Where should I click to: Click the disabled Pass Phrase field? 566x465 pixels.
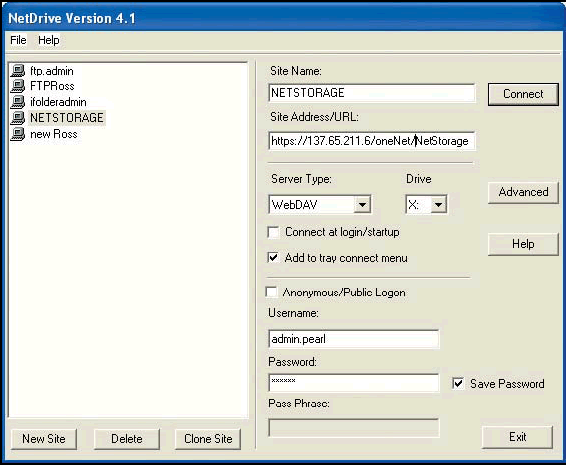(354, 428)
